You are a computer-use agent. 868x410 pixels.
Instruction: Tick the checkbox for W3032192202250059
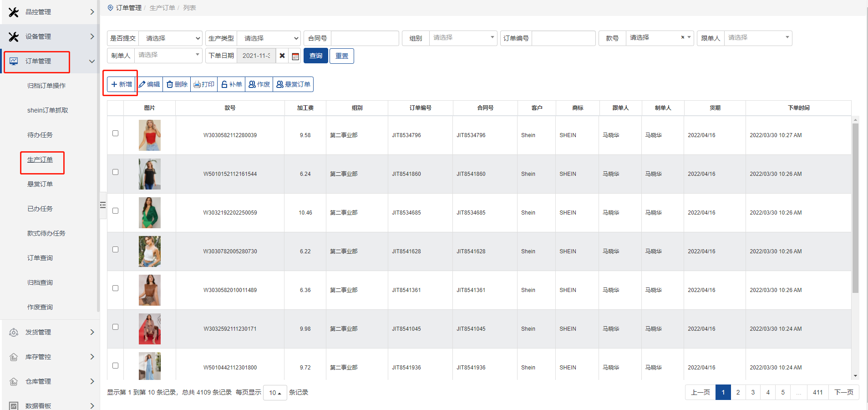(x=115, y=211)
